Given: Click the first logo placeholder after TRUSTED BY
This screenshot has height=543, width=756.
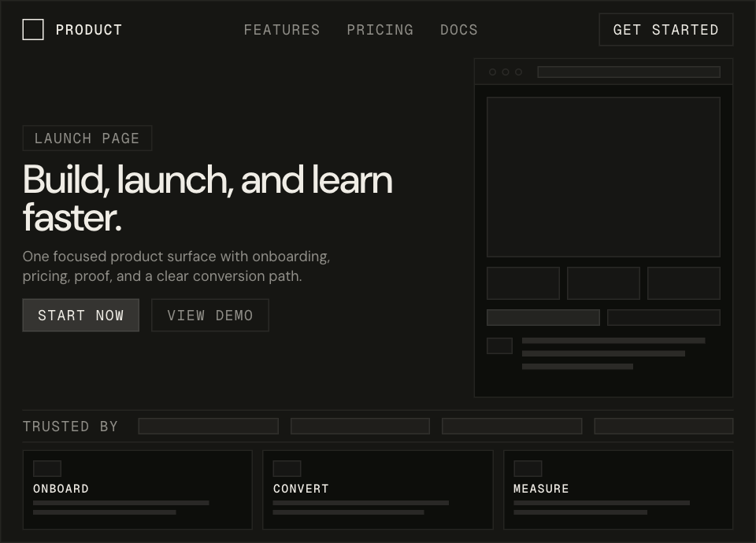Looking at the screenshot, I should (x=208, y=426).
